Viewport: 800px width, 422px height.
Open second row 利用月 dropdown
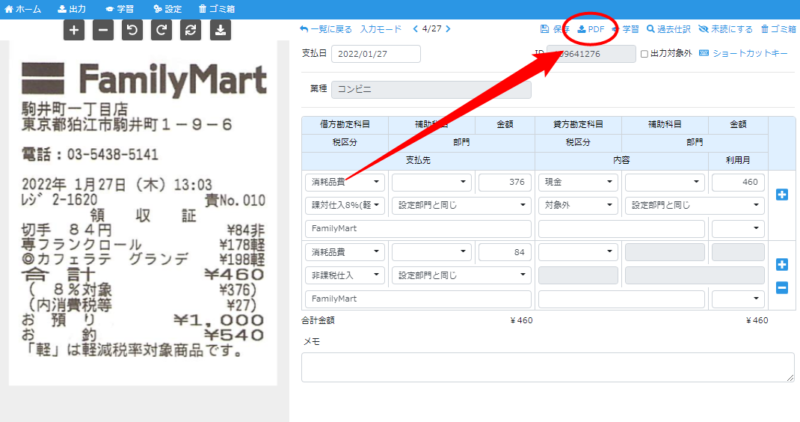coord(738,299)
